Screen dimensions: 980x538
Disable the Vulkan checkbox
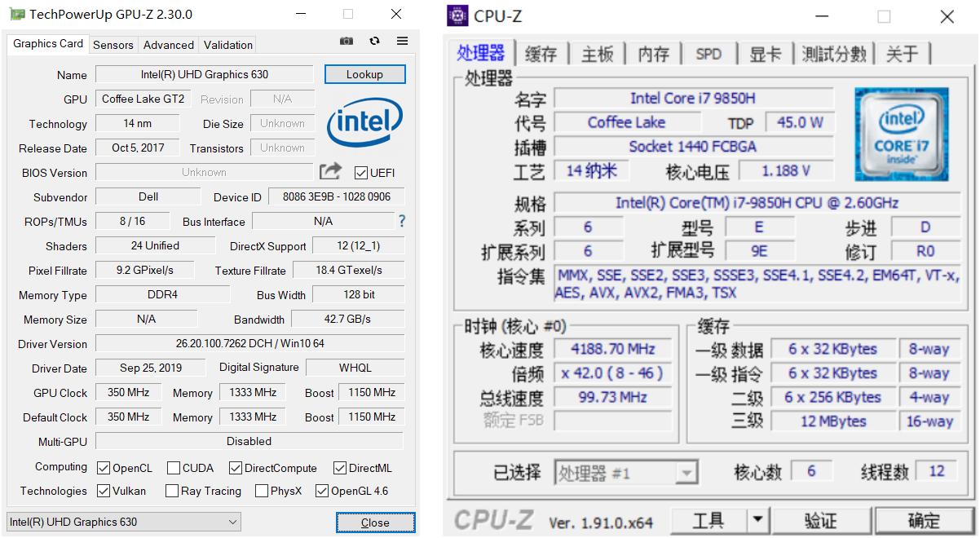click(104, 491)
